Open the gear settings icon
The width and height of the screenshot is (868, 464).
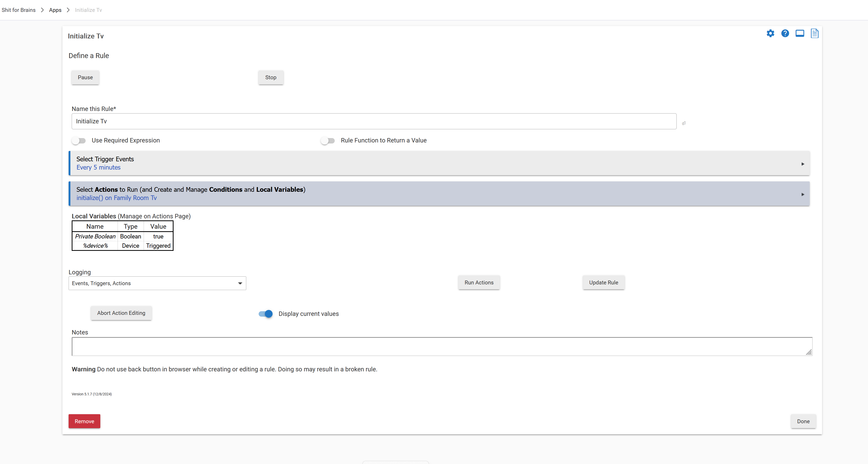[770, 33]
